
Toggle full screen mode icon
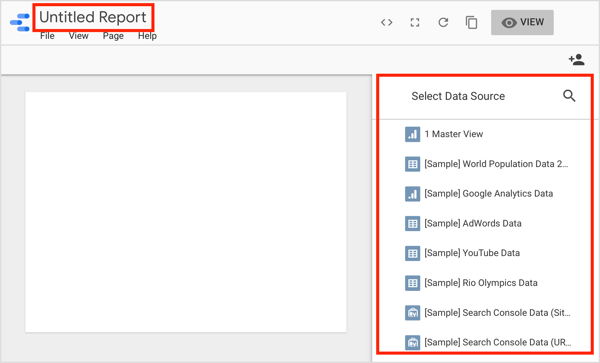[x=415, y=23]
